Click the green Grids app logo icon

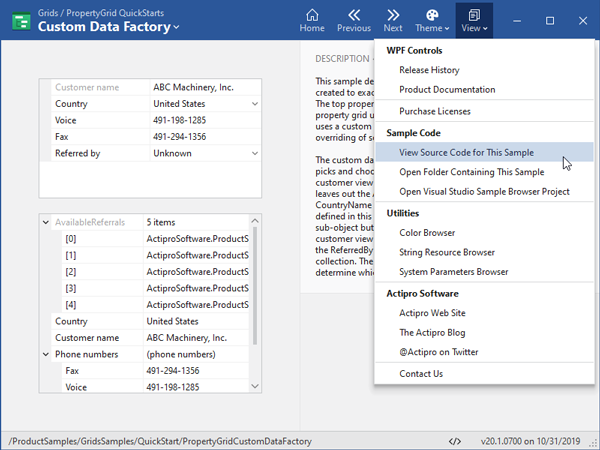click(21, 21)
